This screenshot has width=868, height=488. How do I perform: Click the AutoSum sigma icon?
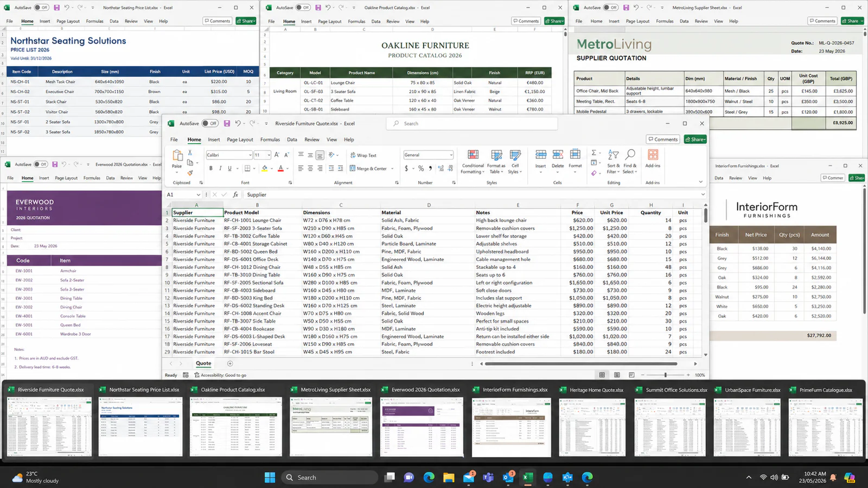(x=594, y=153)
